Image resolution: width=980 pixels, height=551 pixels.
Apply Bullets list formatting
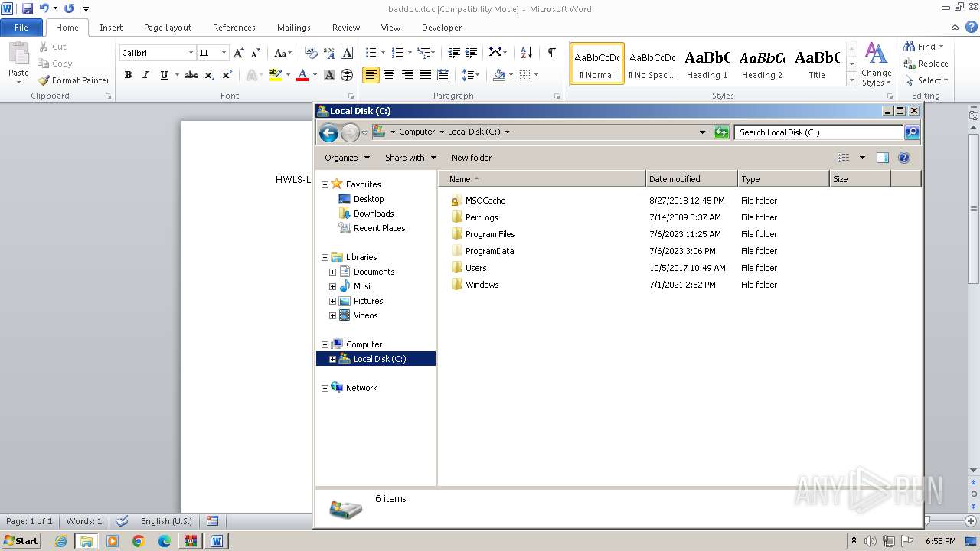coord(371,53)
